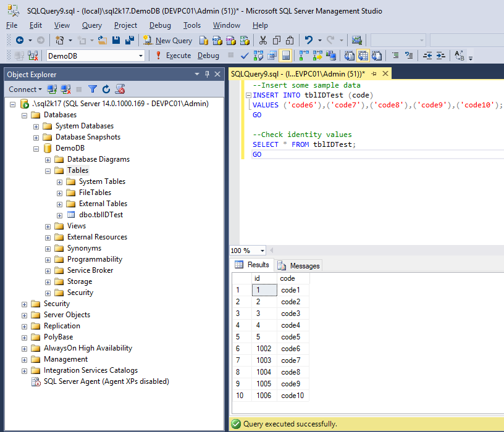The width and height of the screenshot is (504, 432).
Task: Open a file with the Open File icon
Action: [x=102, y=40]
